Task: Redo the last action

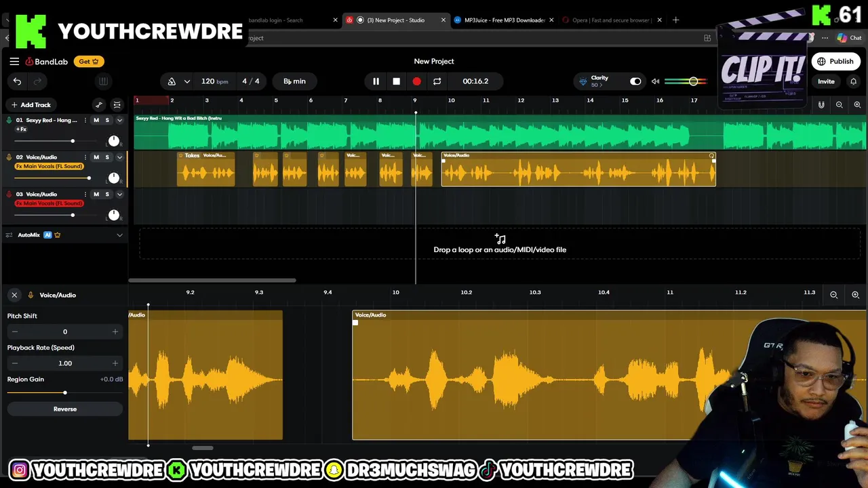Action: pyautogui.click(x=37, y=81)
